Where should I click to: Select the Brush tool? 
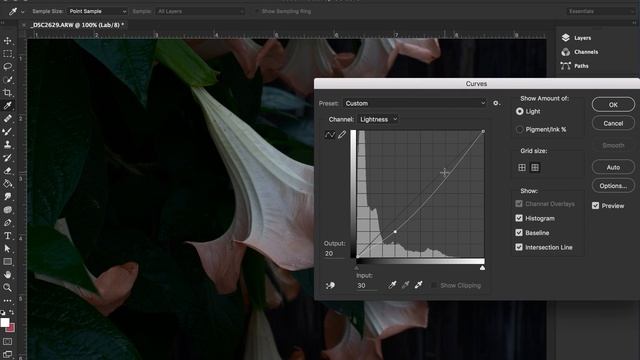pyautogui.click(x=7, y=131)
